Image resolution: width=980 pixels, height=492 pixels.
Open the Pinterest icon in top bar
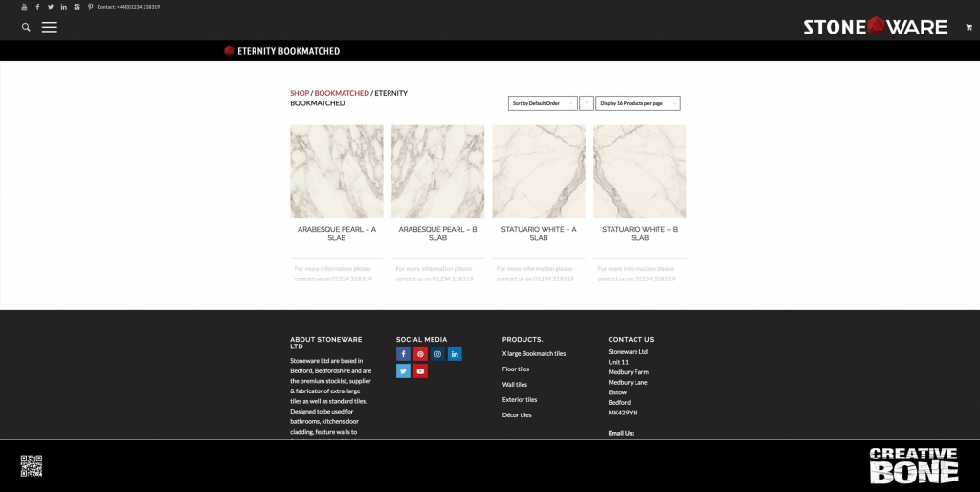(x=90, y=7)
